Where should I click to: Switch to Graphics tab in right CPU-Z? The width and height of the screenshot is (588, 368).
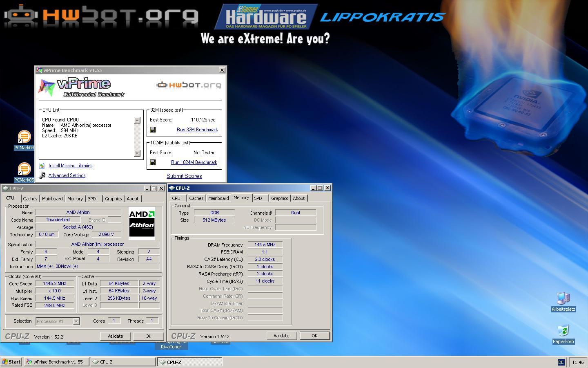[280, 198]
